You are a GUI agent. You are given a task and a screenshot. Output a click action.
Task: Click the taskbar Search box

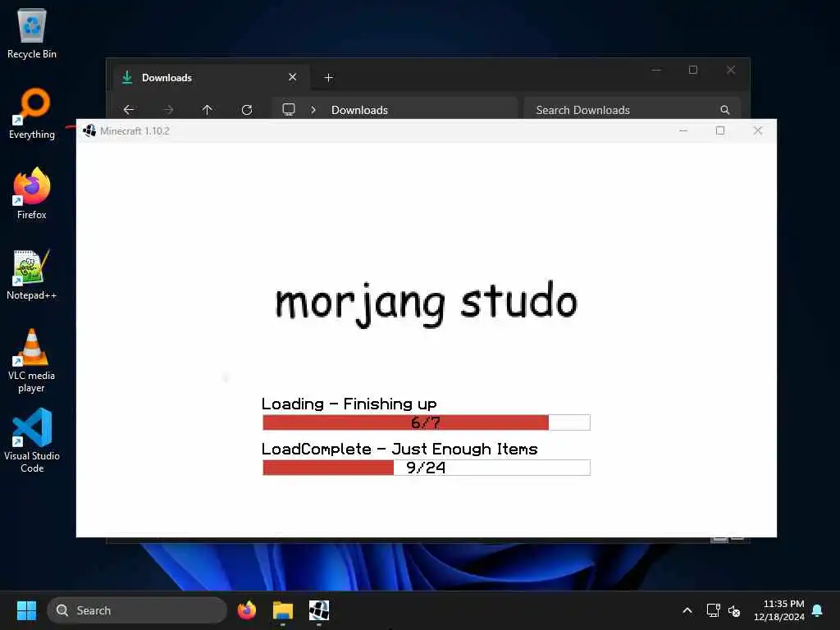click(137, 610)
